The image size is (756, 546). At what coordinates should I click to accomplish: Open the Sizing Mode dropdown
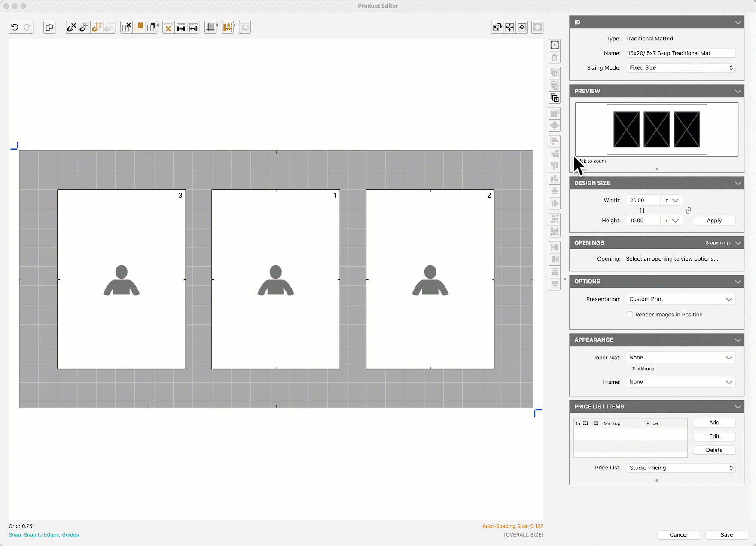click(x=680, y=68)
